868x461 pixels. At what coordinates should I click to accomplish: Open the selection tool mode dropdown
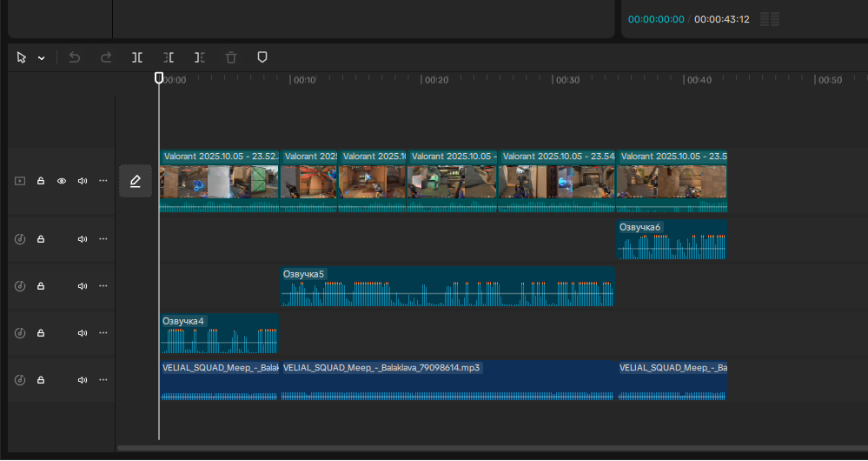click(x=42, y=58)
